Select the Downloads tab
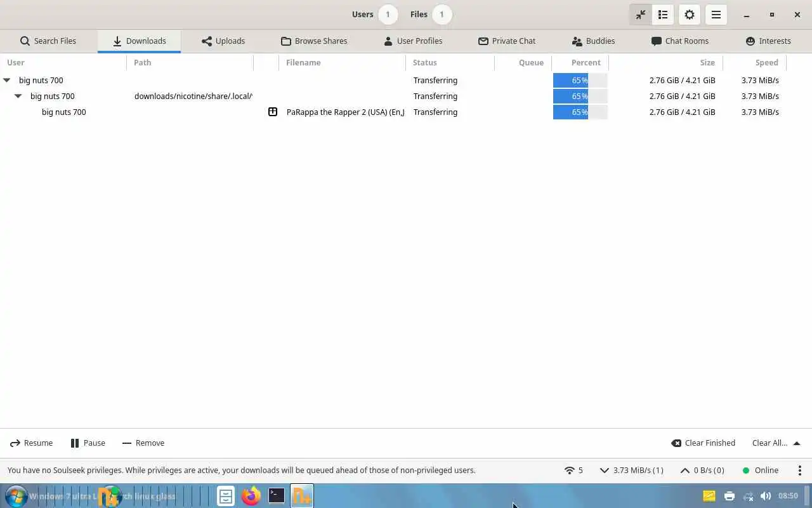Screen dimensions: 812x508 click(x=139, y=41)
